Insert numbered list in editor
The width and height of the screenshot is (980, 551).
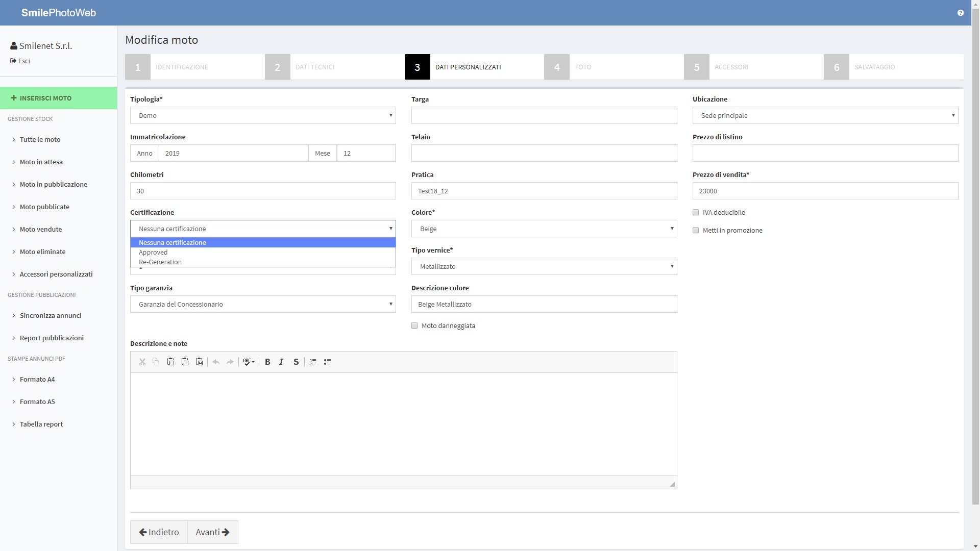click(x=313, y=362)
